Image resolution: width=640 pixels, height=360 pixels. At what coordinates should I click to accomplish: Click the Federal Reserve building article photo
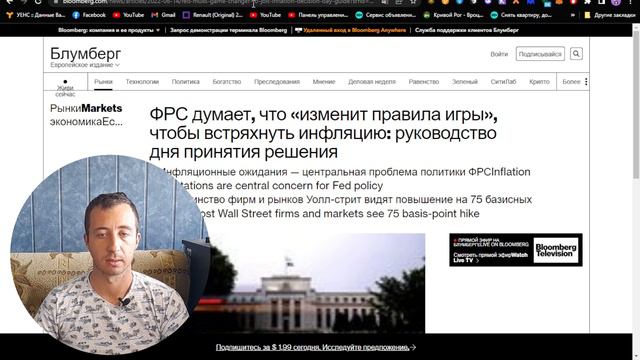click(x=314, y=283)
